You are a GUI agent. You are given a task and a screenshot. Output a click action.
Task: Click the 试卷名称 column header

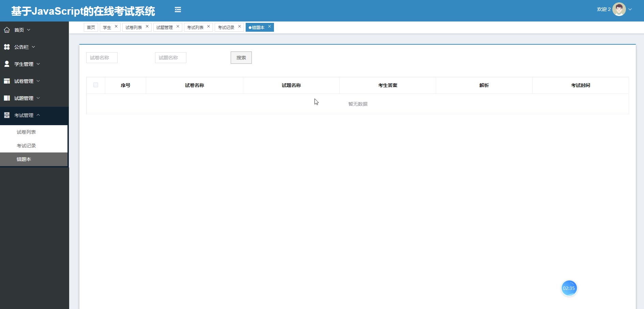pos(195,85)
